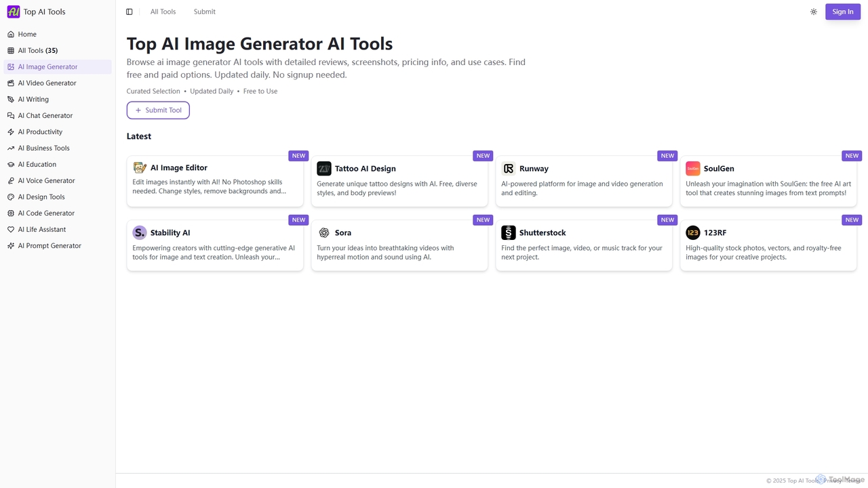Viewport: 868px width, 488px height.
Task: Select AI Voice Generator category label
Action: (47, 180)
